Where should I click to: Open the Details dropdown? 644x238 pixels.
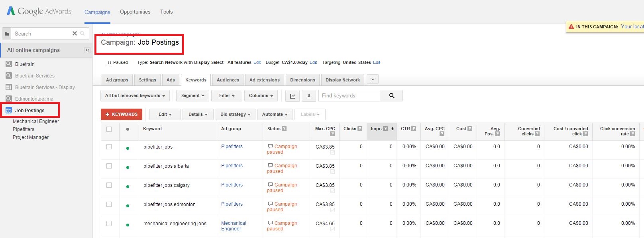(198, 114)
